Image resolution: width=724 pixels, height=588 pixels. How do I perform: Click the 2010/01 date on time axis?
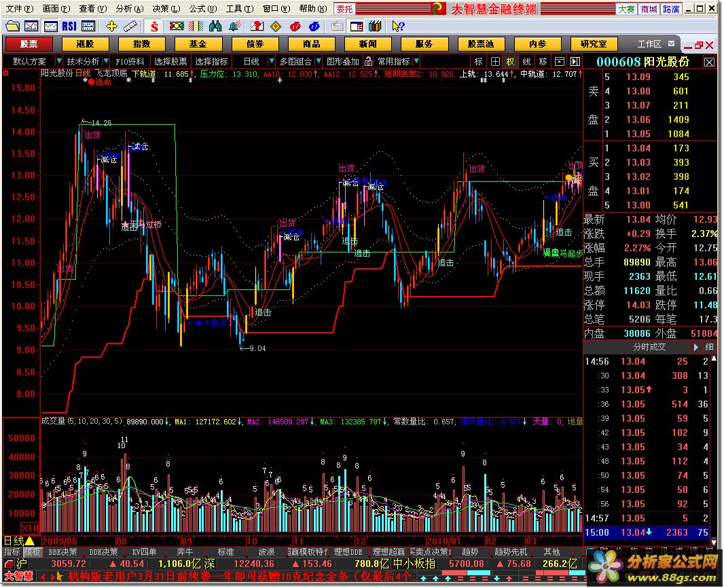coord(444,541)
